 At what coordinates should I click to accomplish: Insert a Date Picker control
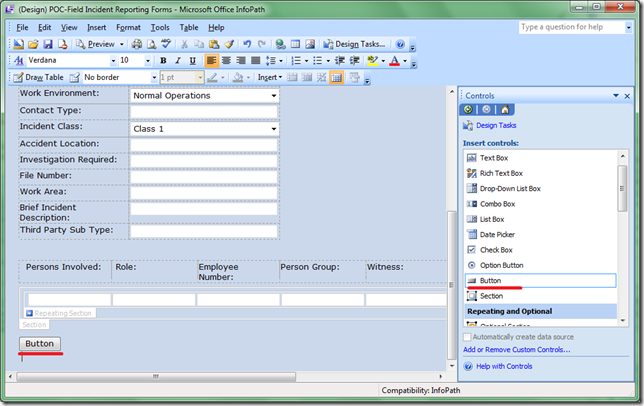coord(497,234)
